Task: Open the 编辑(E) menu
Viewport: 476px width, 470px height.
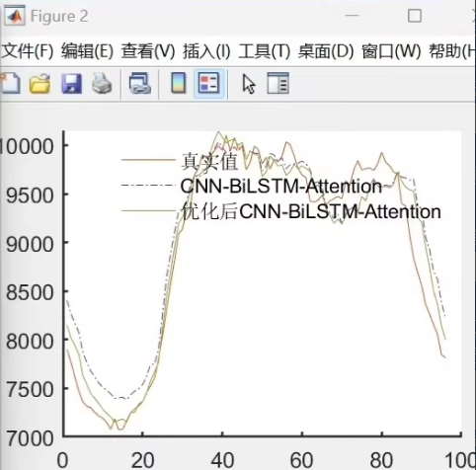Action: [87, 51]
